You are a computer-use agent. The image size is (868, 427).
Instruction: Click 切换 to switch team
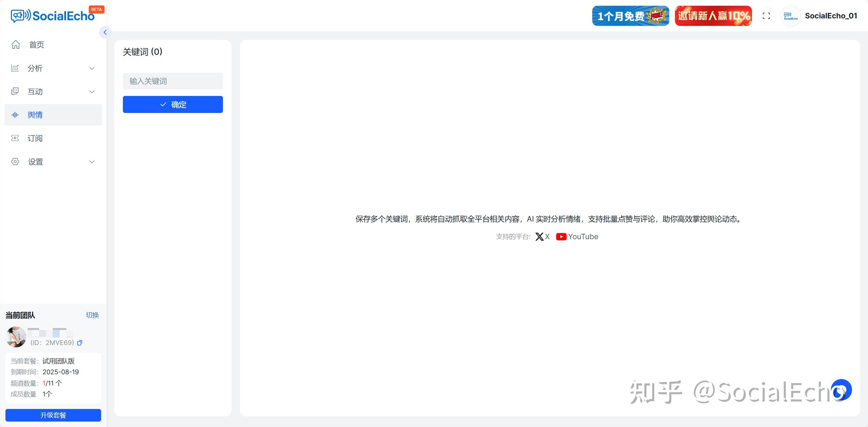click(92, 315)
